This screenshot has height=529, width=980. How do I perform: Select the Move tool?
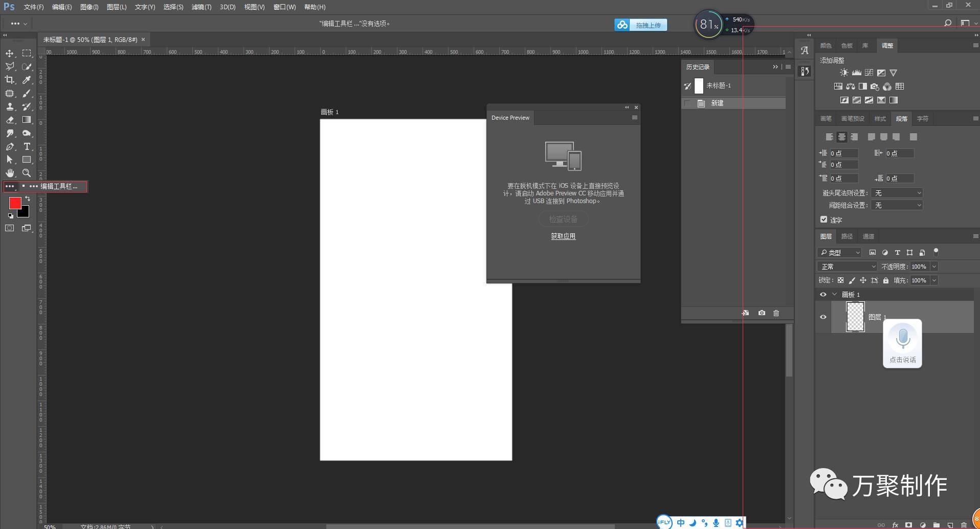10,53
